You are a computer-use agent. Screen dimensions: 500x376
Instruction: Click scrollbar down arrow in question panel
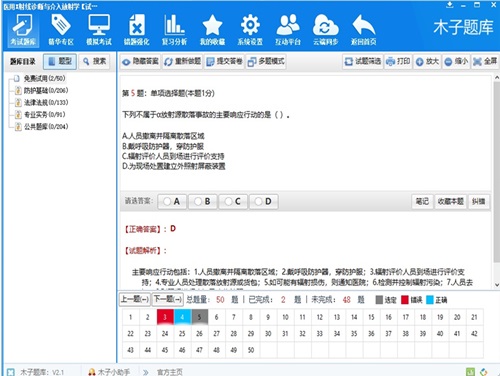coord(497,285)
